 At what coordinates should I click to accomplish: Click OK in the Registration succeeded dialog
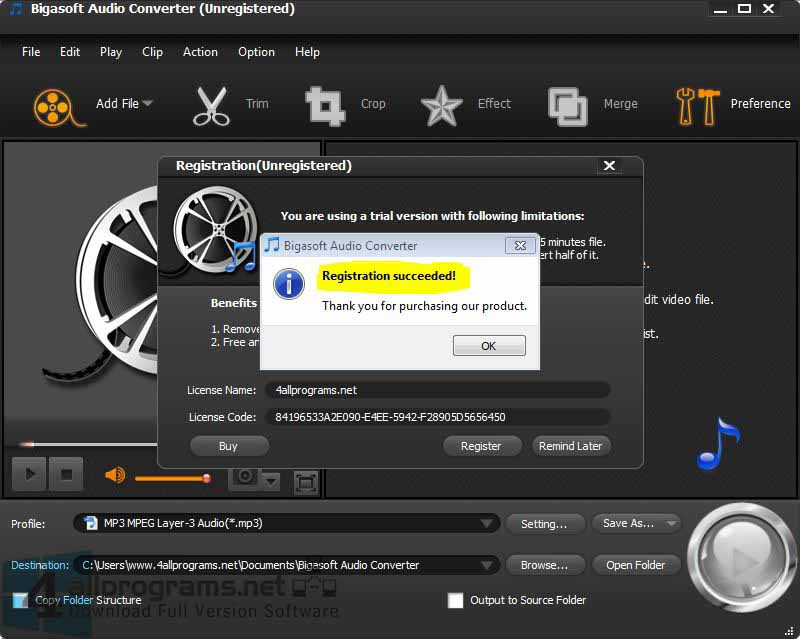[x=489, y=346]
